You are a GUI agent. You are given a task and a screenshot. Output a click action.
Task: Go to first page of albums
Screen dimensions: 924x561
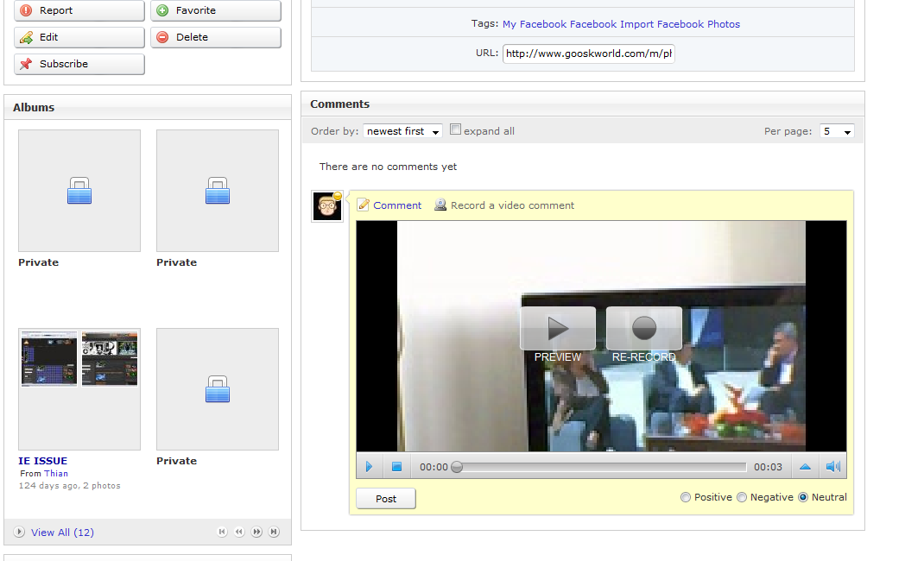(222, 533)
